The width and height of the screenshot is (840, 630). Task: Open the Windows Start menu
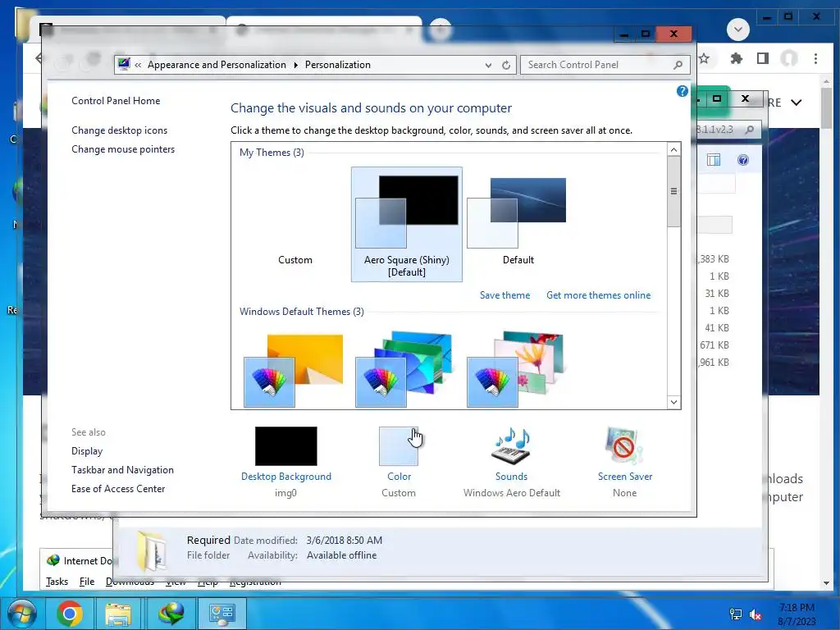coord(21,614)
